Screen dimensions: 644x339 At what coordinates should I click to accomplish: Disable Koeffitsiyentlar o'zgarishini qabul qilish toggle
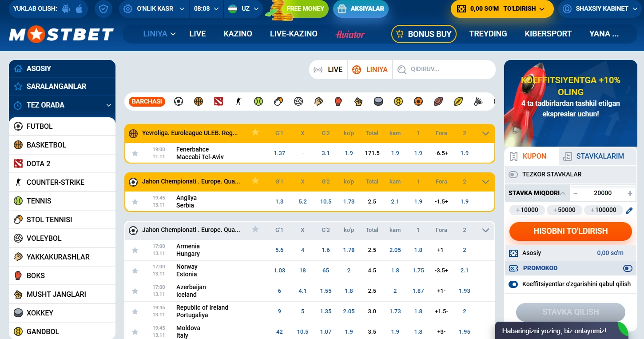coord(513,284)
